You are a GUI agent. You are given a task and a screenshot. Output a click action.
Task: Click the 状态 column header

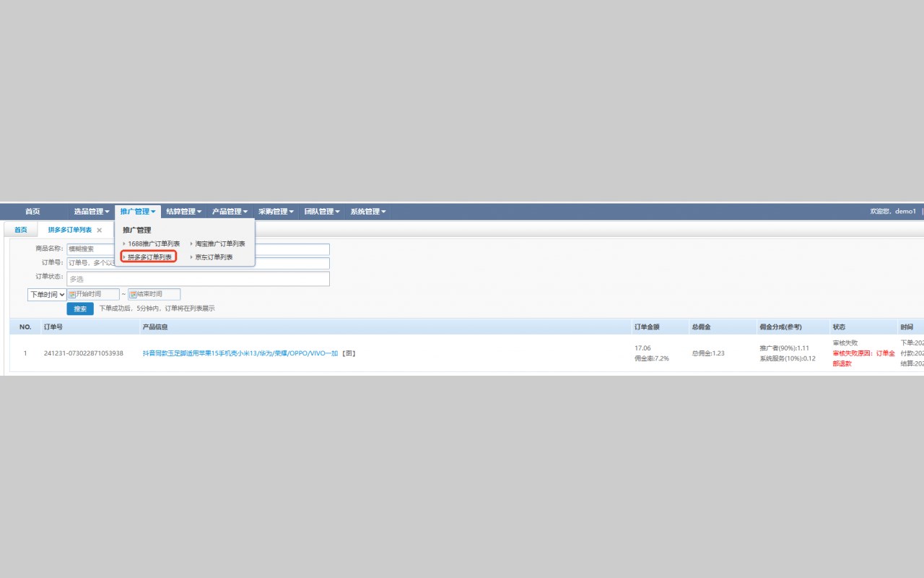(x=839, y=327)
